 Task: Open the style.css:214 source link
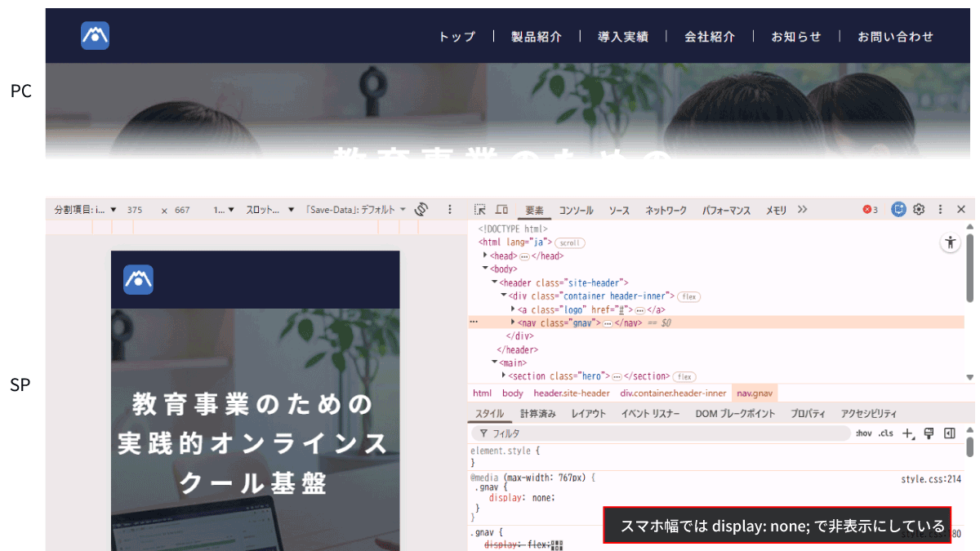pyautogui.click(x=931, y=479)
